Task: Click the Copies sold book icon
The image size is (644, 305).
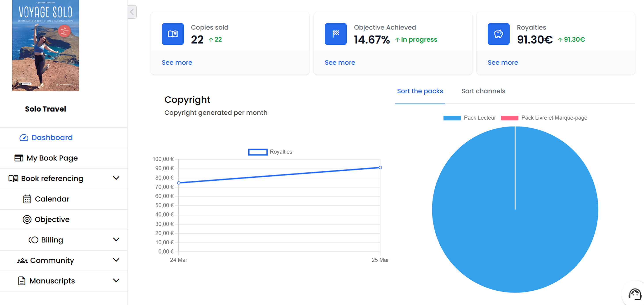Action: [173, 34]
